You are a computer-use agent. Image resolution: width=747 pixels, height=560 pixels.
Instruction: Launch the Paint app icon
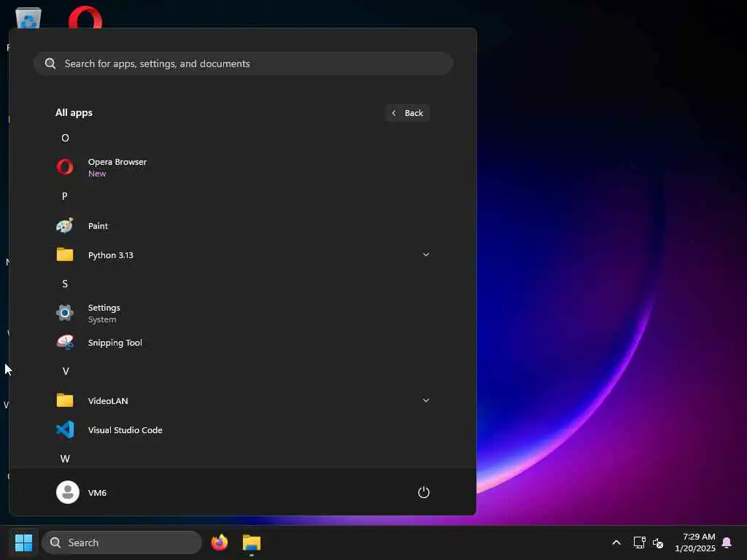(x=65, y=226)
